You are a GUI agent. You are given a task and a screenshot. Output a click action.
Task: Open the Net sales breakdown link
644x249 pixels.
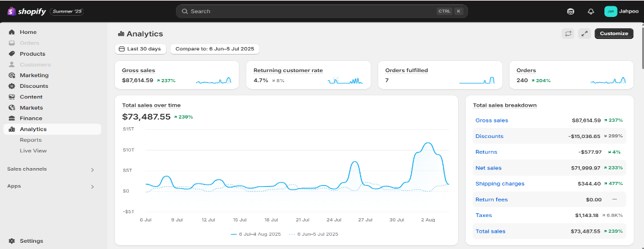pos(488,168)
